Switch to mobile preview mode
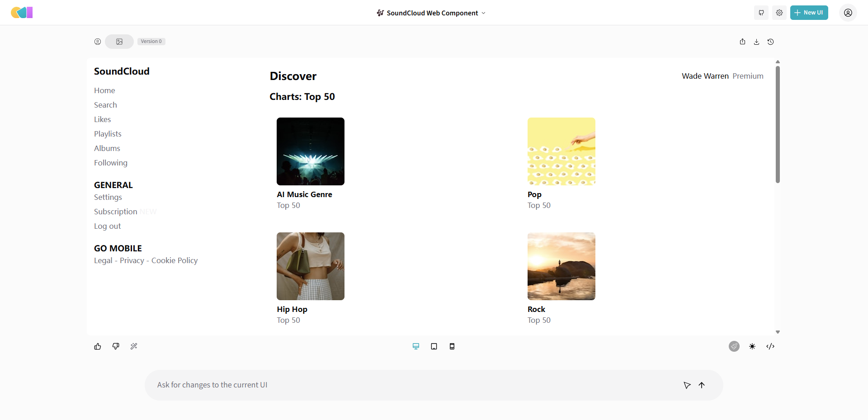Viewport: 868px width, 420px height. coord(452,346)
